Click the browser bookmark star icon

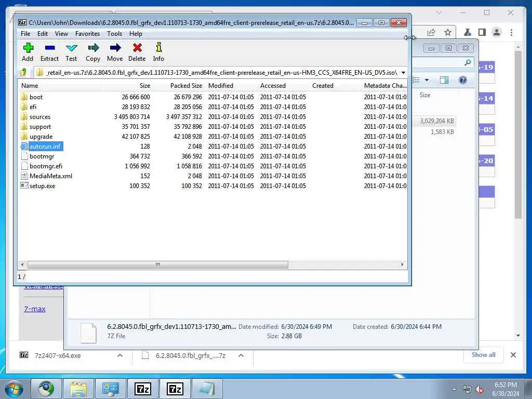[x=448, y=32]
